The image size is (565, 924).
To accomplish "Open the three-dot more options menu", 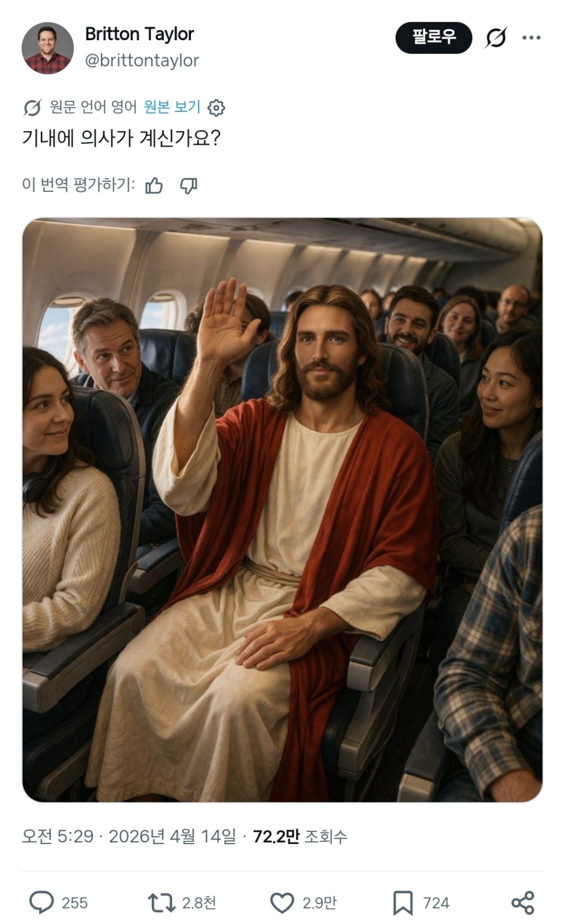I will (x=531, y=37).
